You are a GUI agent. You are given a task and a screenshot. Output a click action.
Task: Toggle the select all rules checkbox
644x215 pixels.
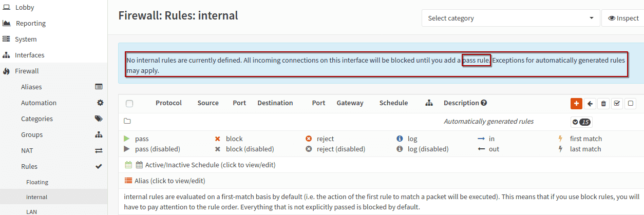[x=129, y=103]
